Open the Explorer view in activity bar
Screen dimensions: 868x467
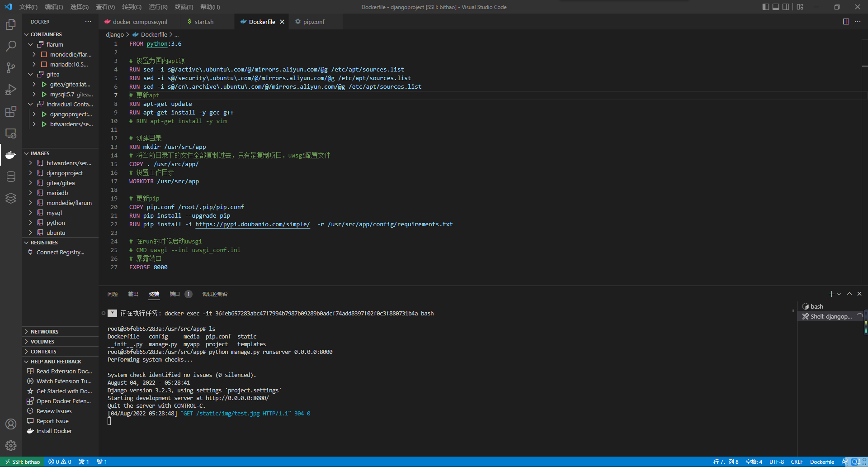[11, 24]
